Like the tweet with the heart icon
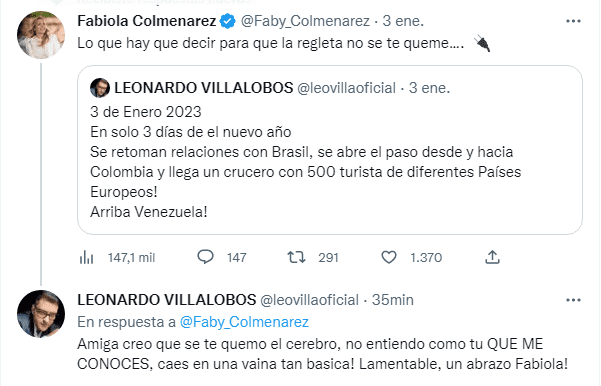Viewport: 601px width, 386px height. tap(389, 257)
